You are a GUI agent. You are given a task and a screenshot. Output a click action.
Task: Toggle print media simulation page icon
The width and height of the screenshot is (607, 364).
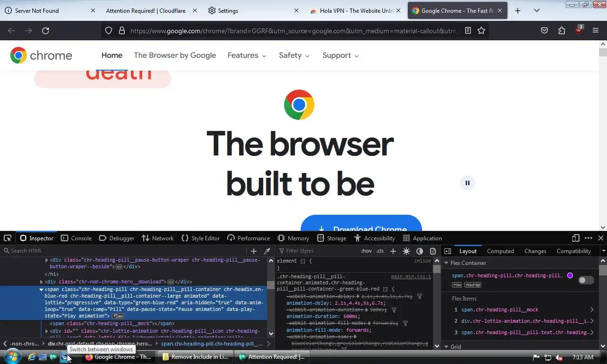pyautogui.click(x=433, y=251)
